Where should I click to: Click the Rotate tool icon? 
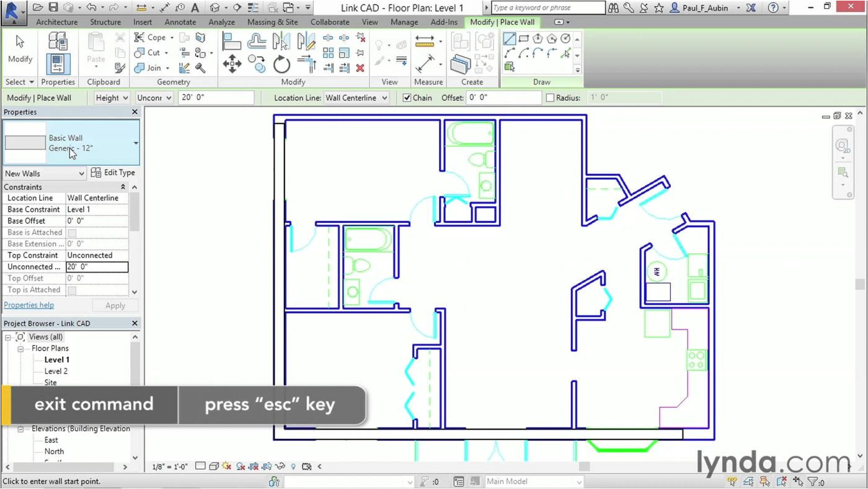click(281, 64)
